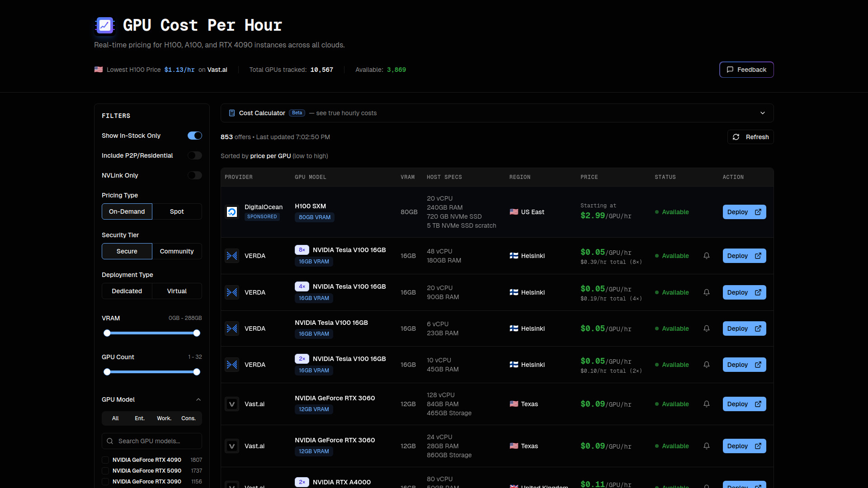Viewport: 868px width, 488px height.
Task: Click the Cost Calculator calculator icon
Action: click(231, 113)
